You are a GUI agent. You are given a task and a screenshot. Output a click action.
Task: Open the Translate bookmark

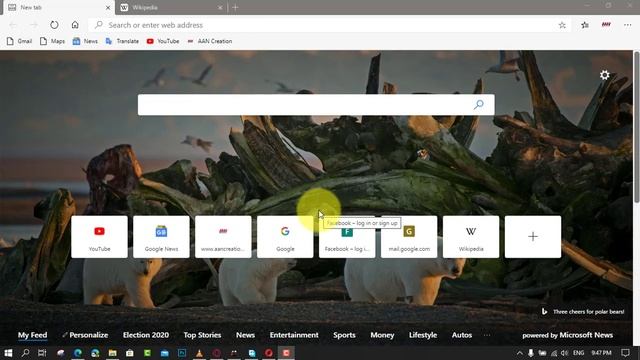pos(122,41)
